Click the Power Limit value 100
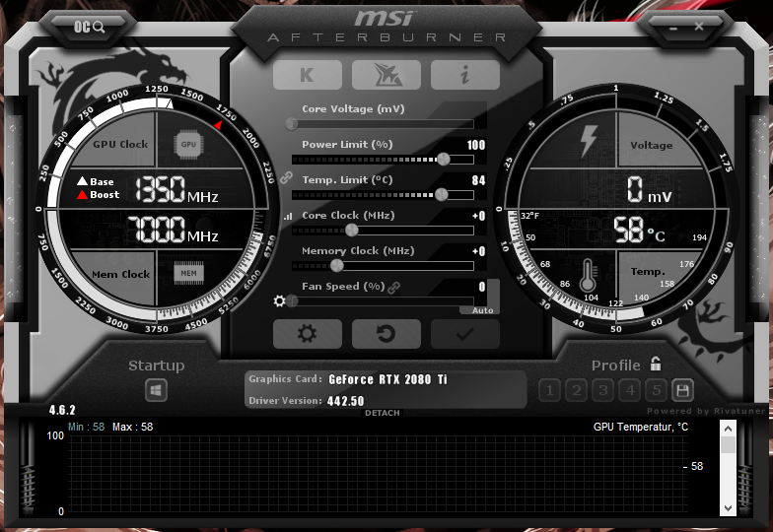 click(x=475, y=145)
